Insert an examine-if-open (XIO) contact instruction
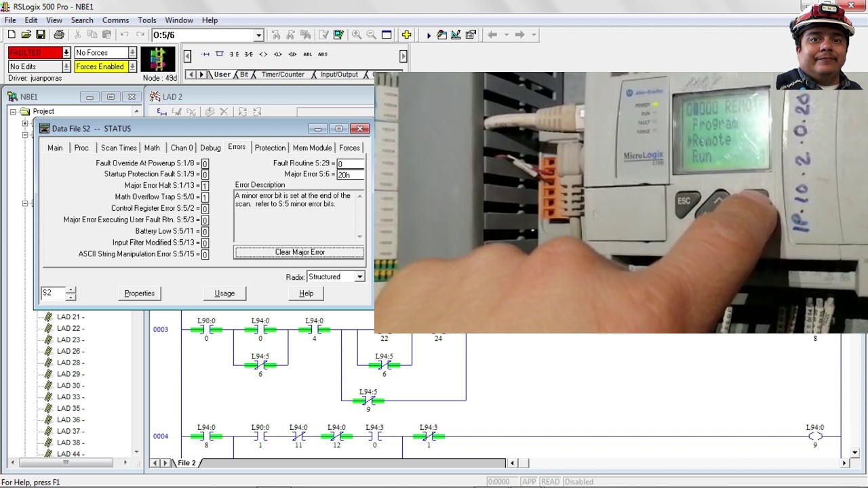Image resolution: width=868 pixels, height=488 pixels. point(248,54)
